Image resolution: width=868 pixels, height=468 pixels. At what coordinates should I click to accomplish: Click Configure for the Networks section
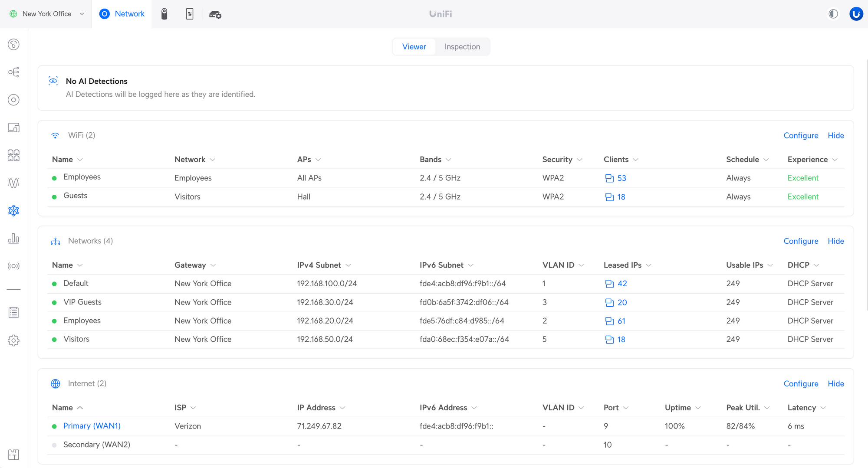point(801,241)
